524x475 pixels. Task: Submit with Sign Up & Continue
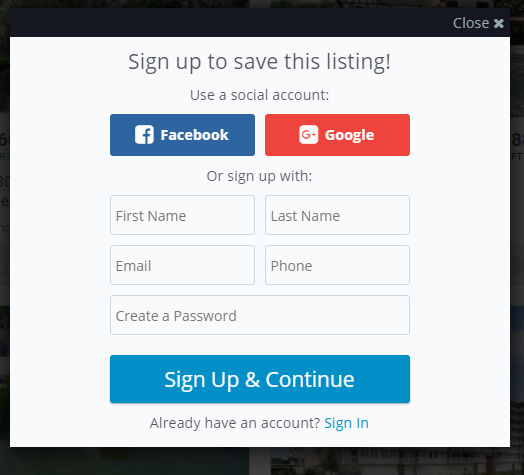[x=260, y=379]
